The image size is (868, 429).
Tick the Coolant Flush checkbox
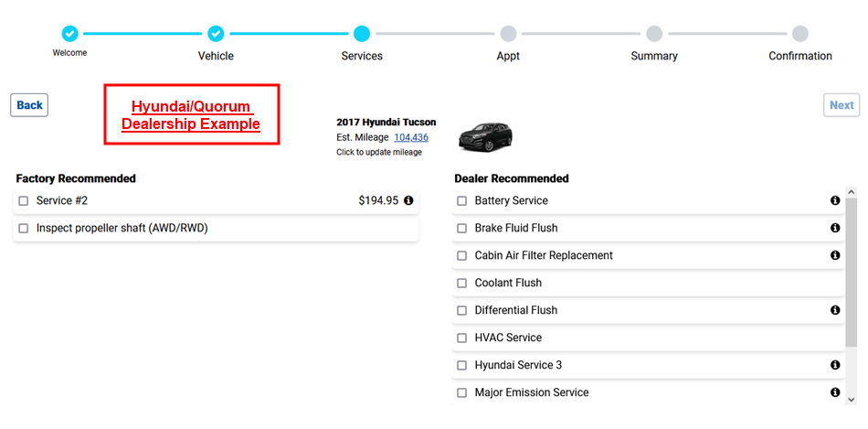(x=462, y=284)
